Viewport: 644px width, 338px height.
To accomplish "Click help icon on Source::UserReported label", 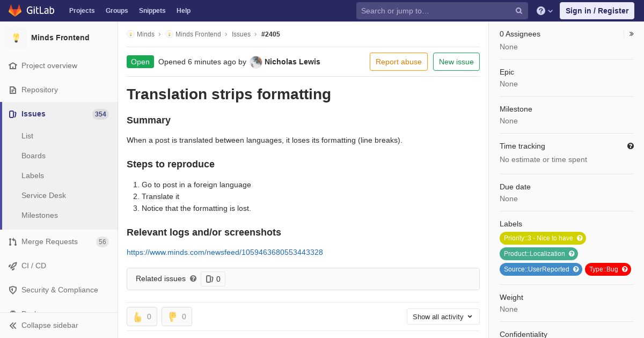I will coord(576,269).
